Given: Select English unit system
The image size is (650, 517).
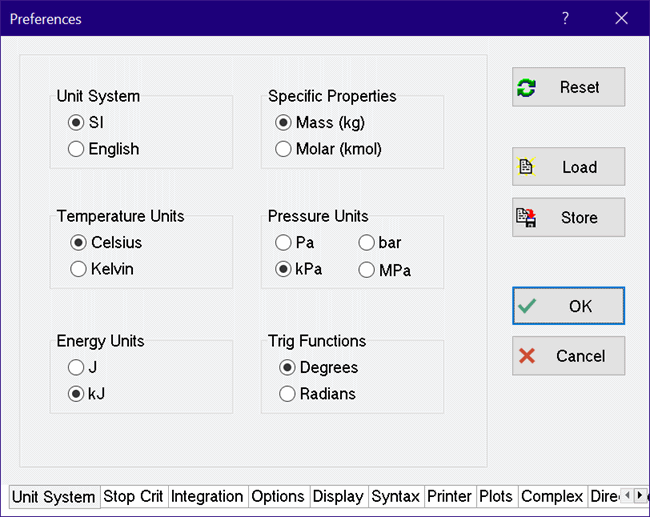Looking at the screenshot, I should (76, 149).
